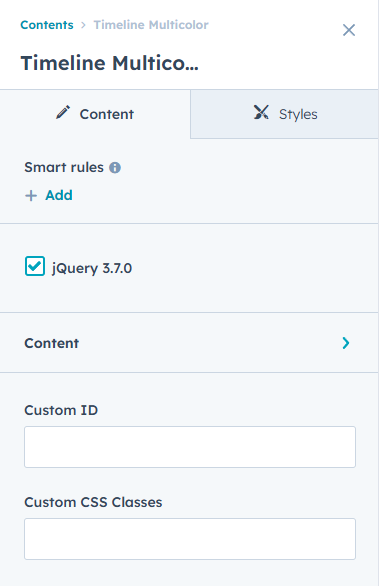The width and height of the screenshot is (379, 586).
Task: Click the Timeline Multicolor breadcrumb item
Action: pyautogui.click(x=151, y=25)
